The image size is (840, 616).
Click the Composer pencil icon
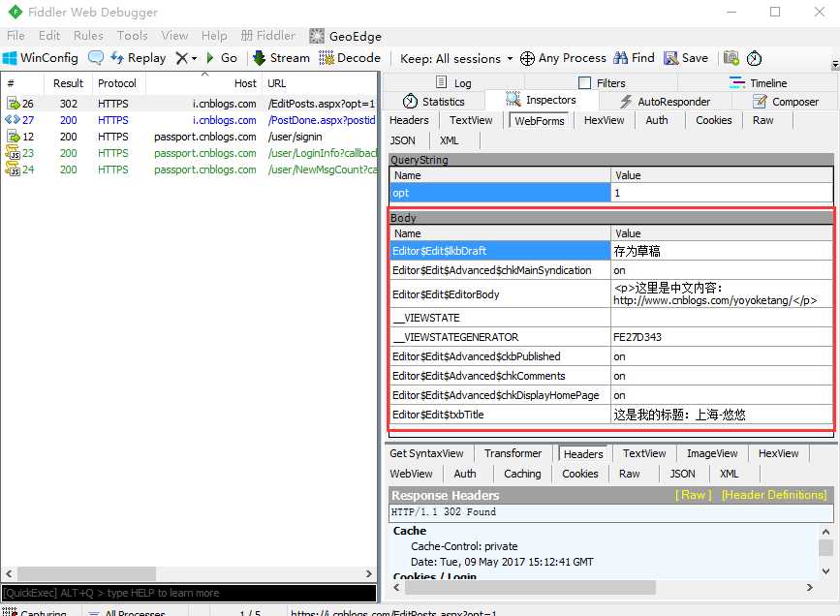760,102
